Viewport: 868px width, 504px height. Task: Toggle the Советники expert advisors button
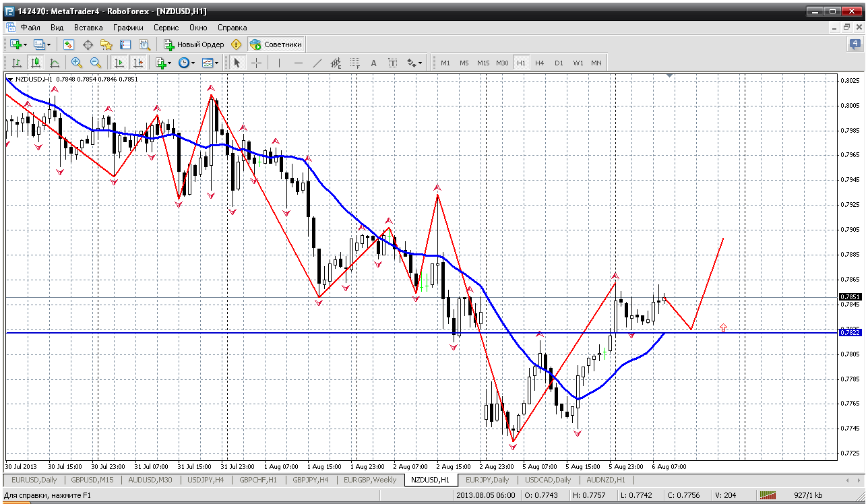276,44
